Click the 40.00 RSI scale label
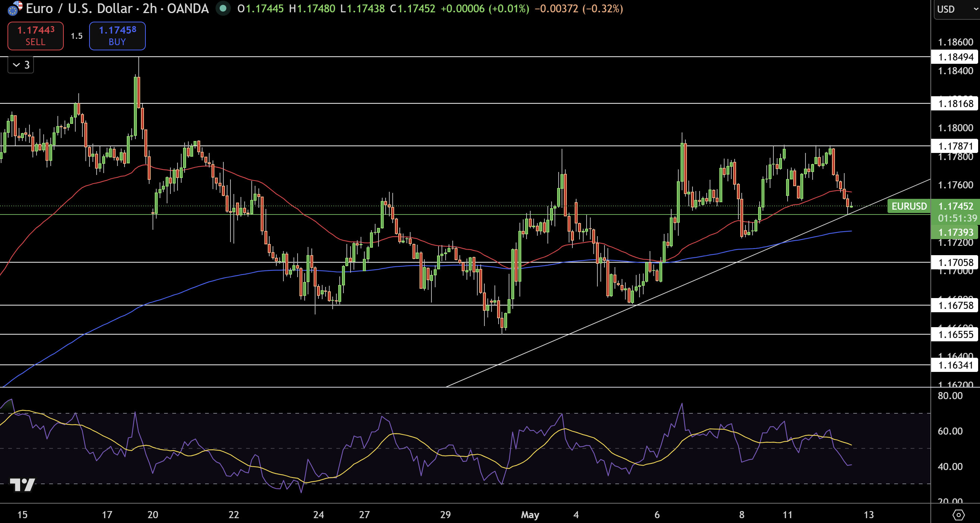 950,467
